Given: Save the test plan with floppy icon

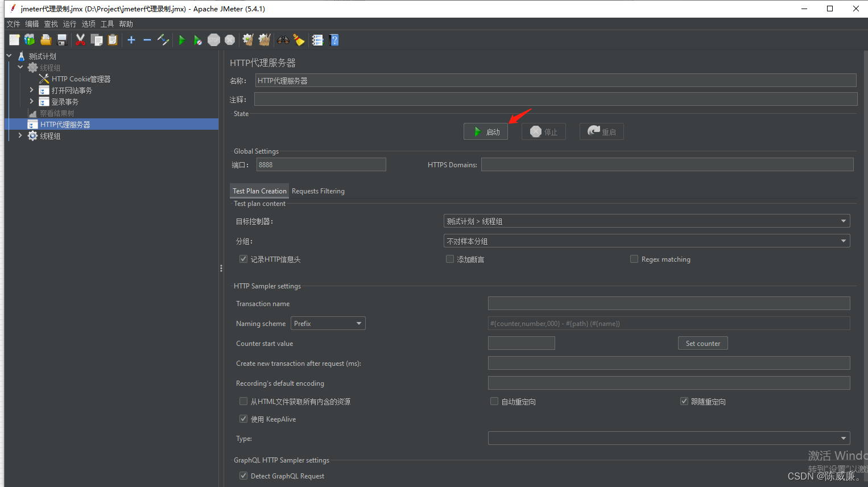Looking at the screenshot, I should click(62, 40).
